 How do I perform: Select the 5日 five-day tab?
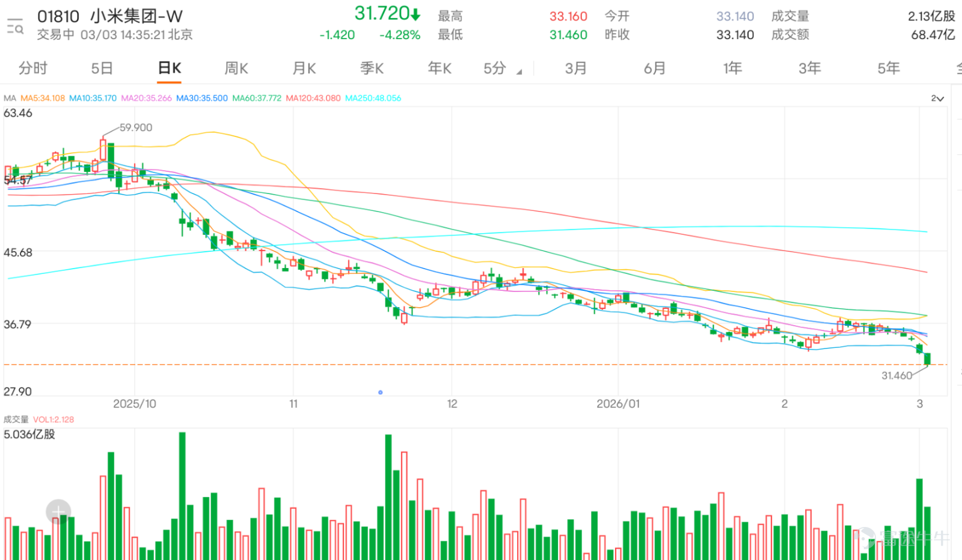click(x=102, y=68)
